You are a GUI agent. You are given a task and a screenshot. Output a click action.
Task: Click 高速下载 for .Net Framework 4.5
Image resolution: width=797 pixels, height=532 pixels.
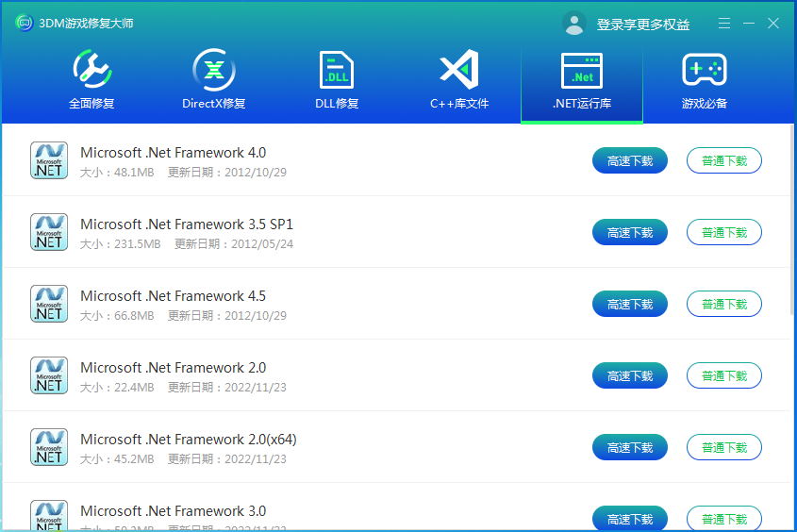(630, 304)
